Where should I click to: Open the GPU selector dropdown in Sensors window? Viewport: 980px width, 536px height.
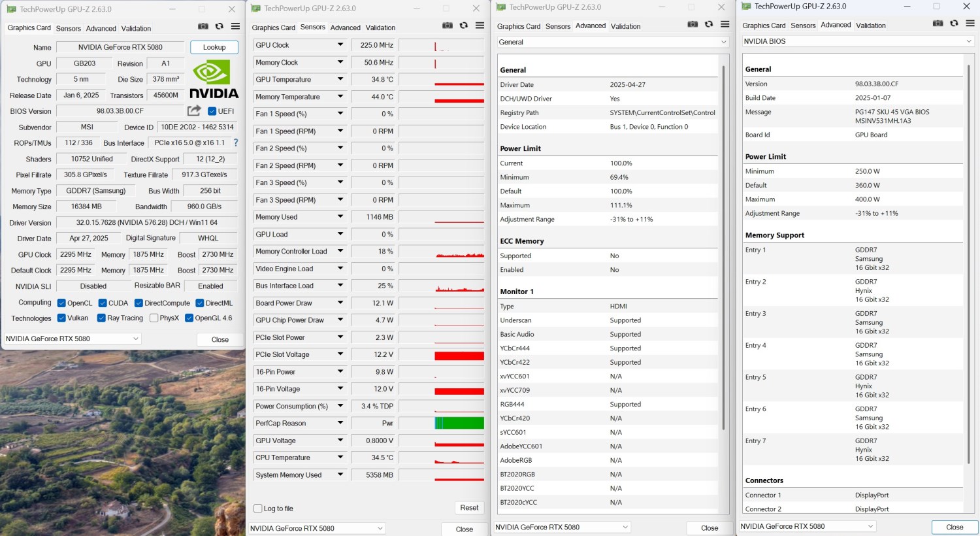[317, 528]
